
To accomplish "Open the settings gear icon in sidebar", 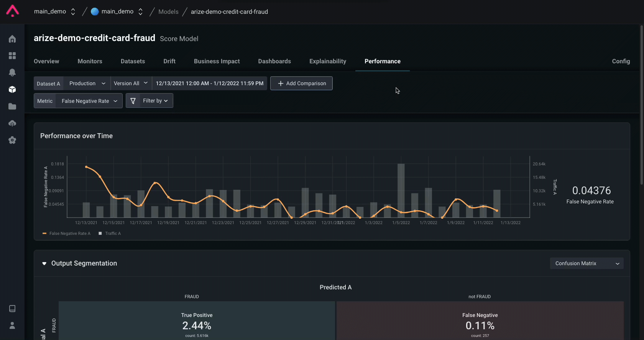I will (12, 140).
